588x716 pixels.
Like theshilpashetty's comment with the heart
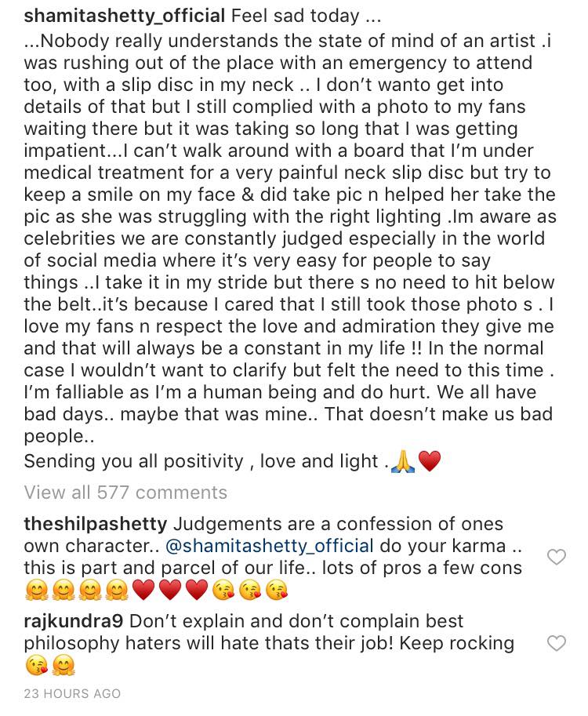click(x=556, y=558)
